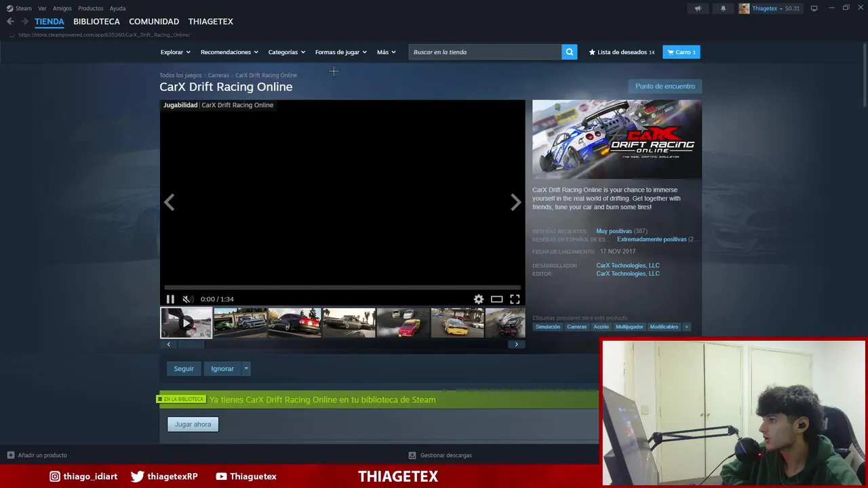Screen dimensions: 868x488
Task: Switch the video to fullscreen
Action: coord(515,299)
